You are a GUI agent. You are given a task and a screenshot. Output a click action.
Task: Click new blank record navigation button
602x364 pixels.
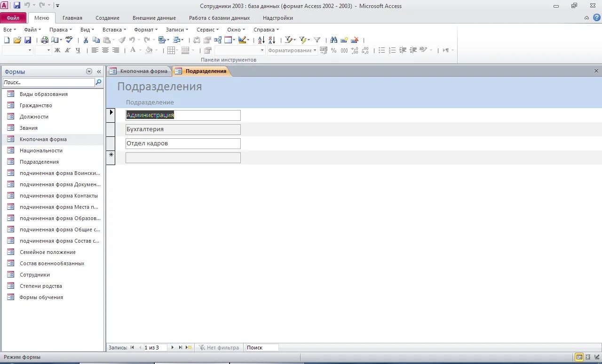click(x=189, y=348)
